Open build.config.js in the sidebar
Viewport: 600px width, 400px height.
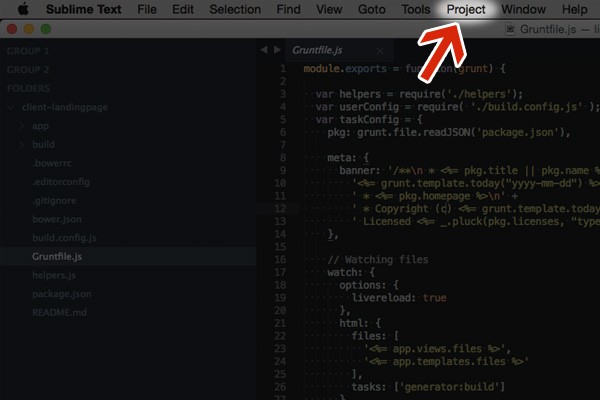pyautogui.click(x=64, y=237)
